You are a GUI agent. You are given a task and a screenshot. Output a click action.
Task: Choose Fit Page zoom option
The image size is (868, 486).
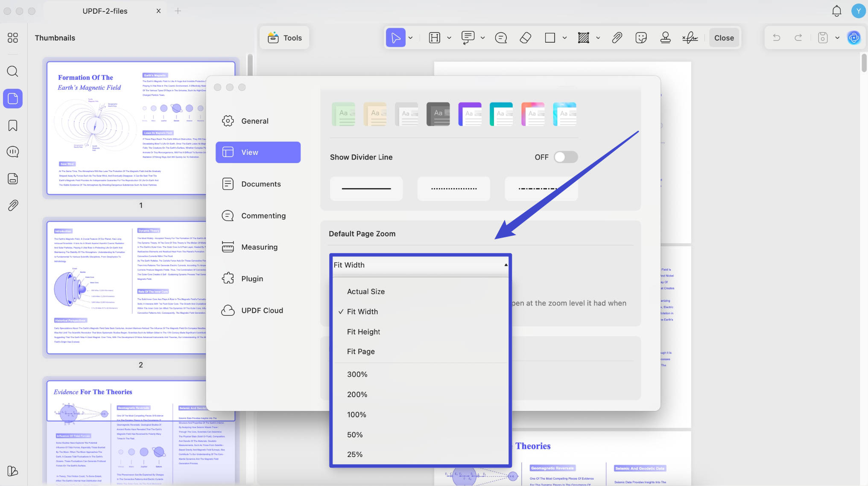coord(421,352)
